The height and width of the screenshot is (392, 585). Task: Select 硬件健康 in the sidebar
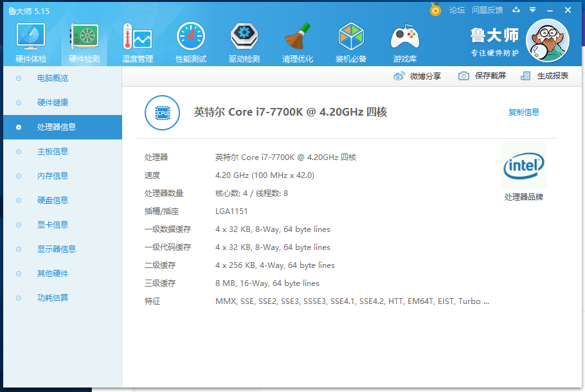(x=63, y=103)
